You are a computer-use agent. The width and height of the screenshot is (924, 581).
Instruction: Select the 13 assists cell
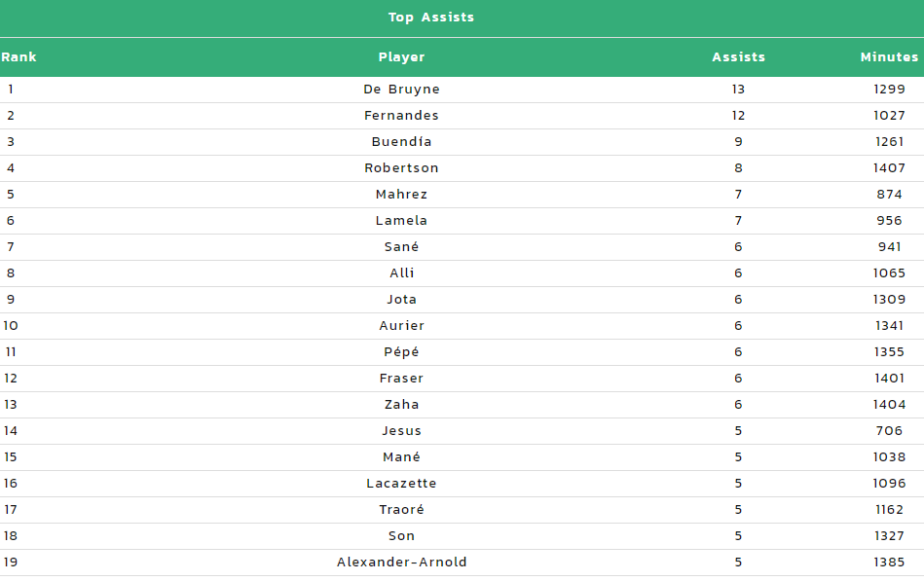(738, 89)
